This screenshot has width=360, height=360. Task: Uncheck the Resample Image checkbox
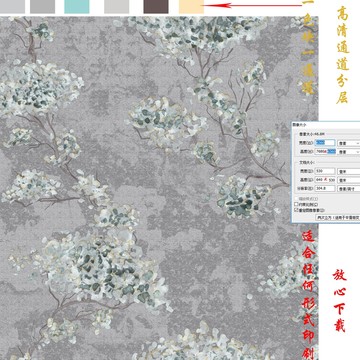point(296,210)
